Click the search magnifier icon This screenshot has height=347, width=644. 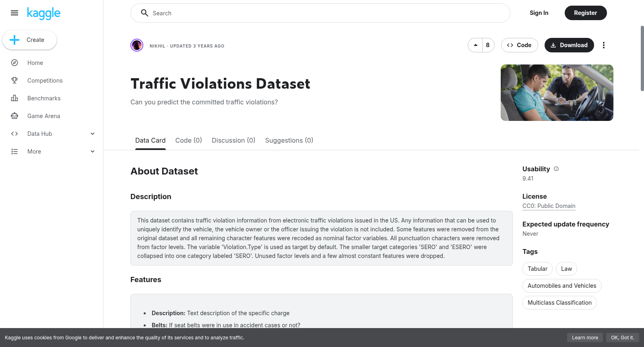click(144, 13)
